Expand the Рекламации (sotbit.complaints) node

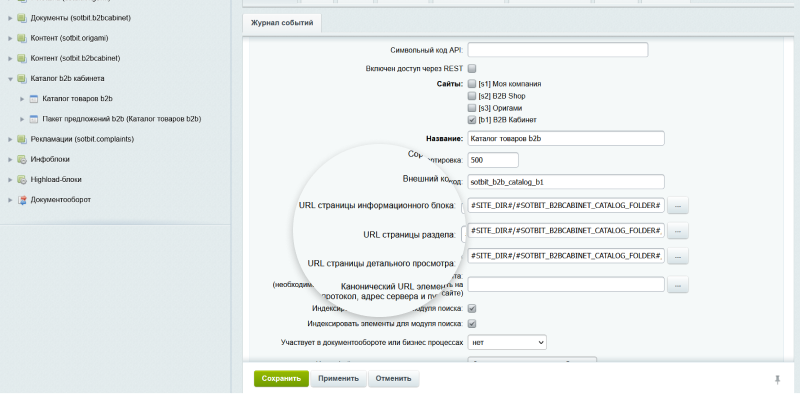pos(10,139)
